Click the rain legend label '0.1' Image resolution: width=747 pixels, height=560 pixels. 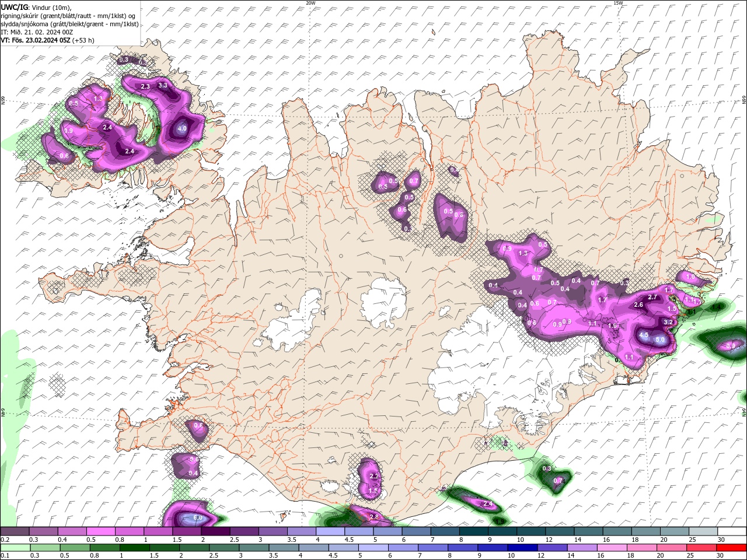tap(5, 555)
